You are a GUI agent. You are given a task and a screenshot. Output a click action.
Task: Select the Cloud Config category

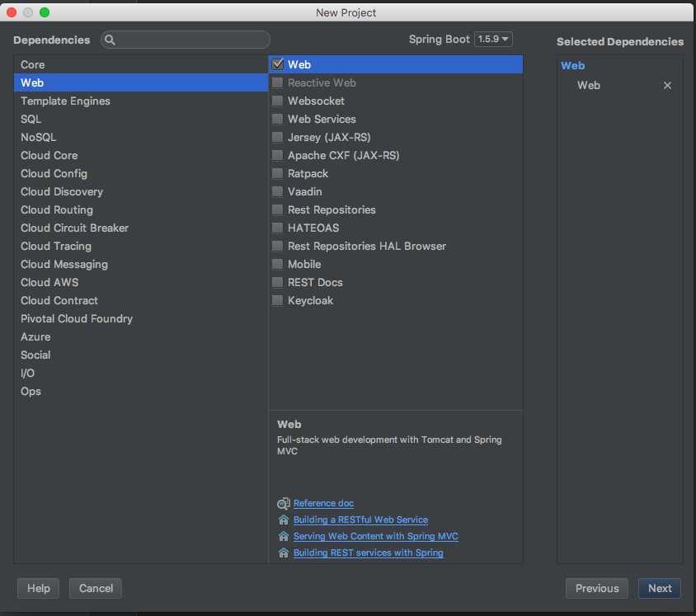click(141, 173)
